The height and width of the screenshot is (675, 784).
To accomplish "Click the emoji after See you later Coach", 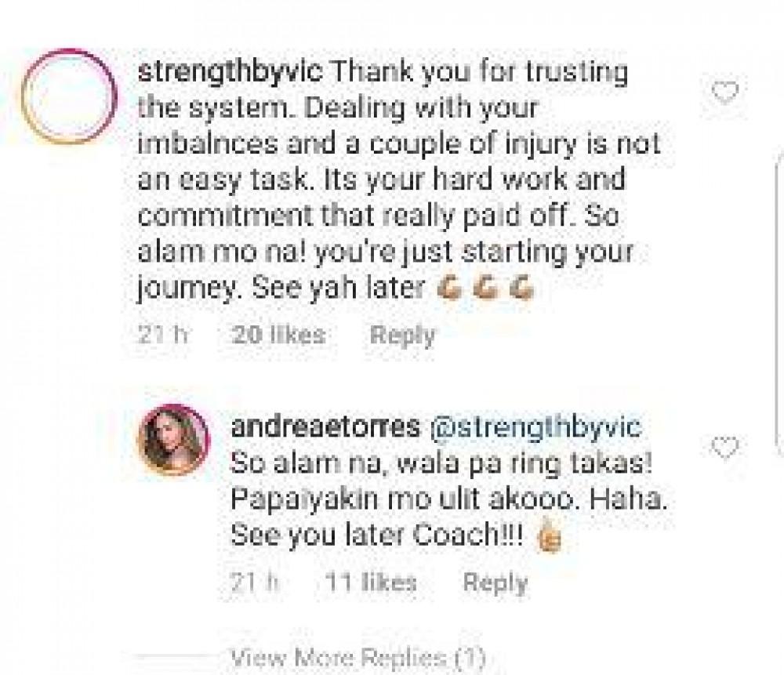I will click(549, 535).
